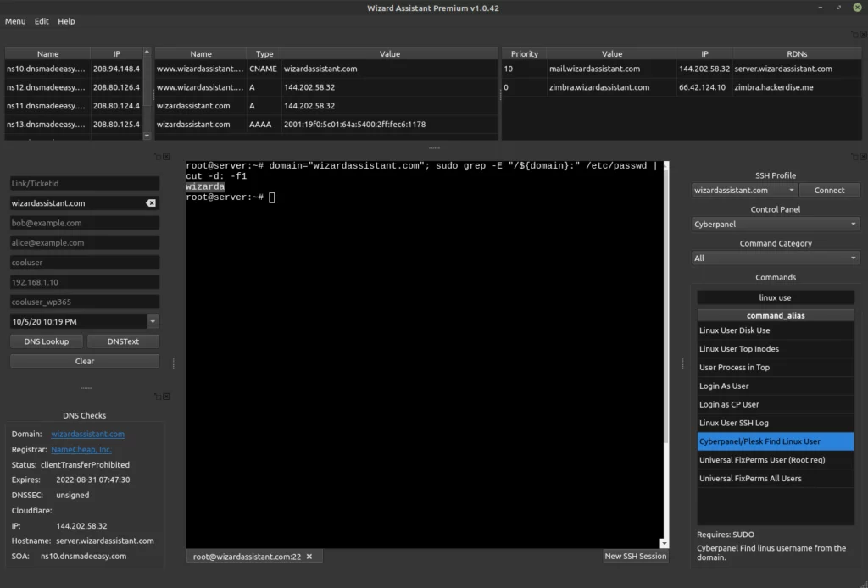This screenshot has height=588, width=868.
Task: Click the DNS Lookup button
Action: pyautogui.click(x=47, y=341)
